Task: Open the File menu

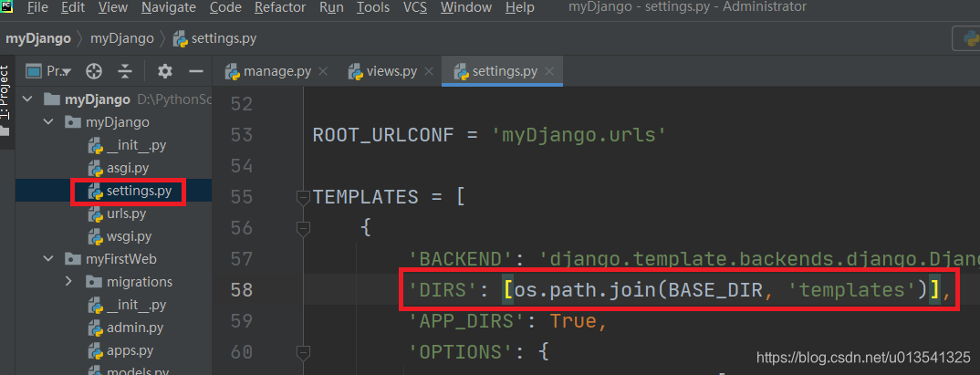Action: coord(37,7)
